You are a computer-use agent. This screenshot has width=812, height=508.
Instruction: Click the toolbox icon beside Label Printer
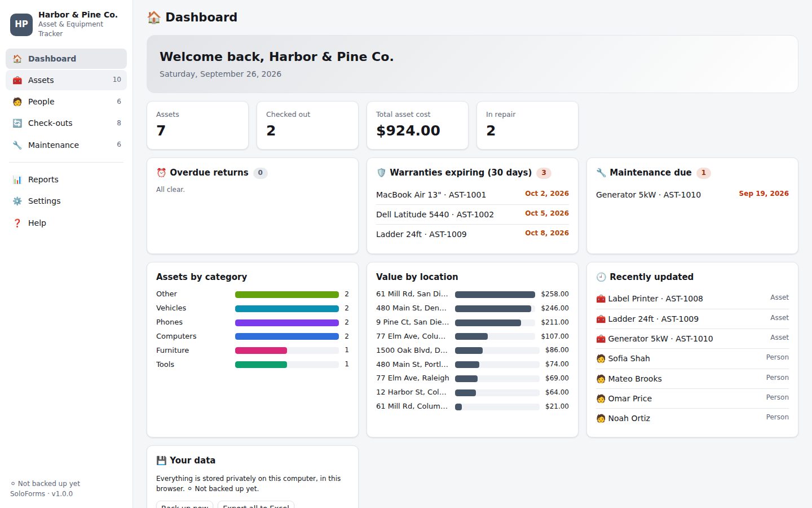pyautogui.click(x=601, y=299)
